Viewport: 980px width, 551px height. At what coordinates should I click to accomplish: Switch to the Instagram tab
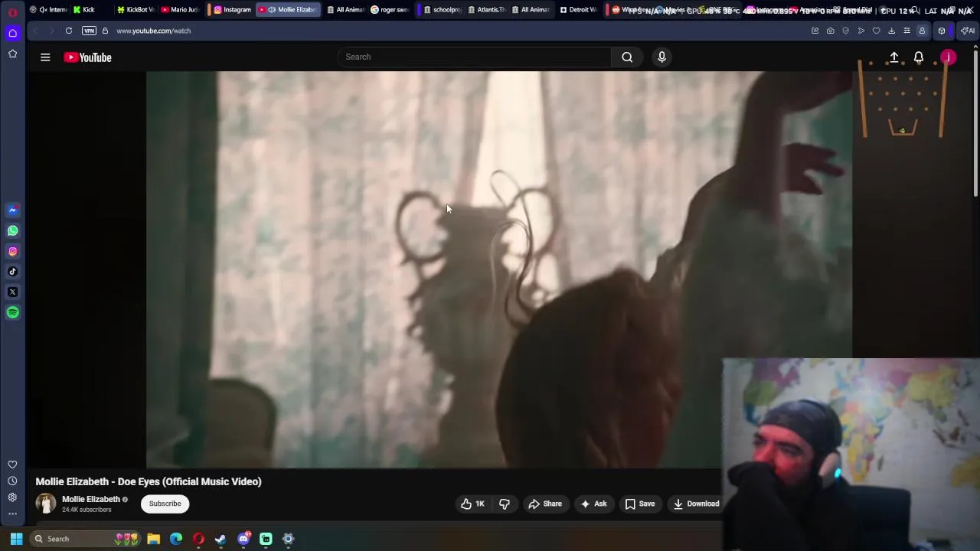(x=232, y=10)
